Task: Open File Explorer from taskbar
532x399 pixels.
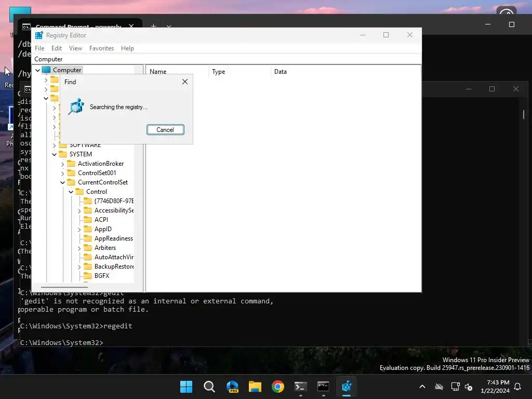Action: point(255,387)
